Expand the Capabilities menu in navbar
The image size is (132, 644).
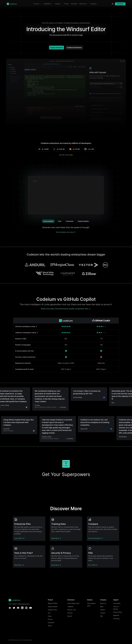coord(48,4)
